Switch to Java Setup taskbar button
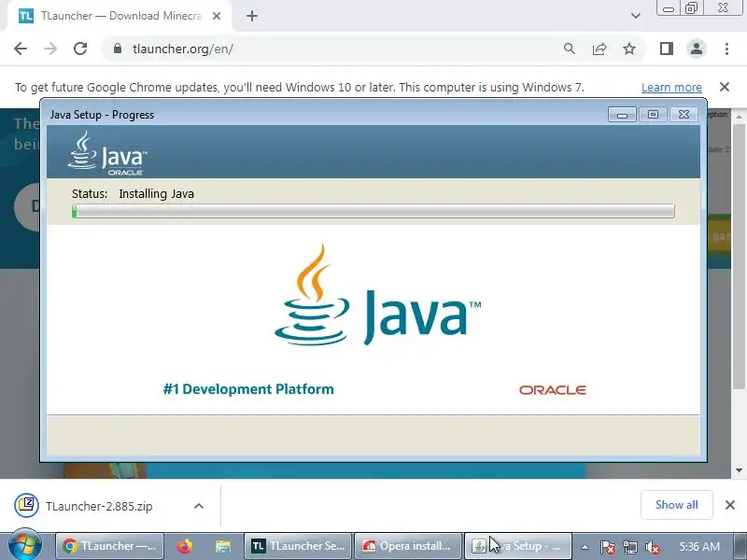Screen dimensions: 747x560 518,546
